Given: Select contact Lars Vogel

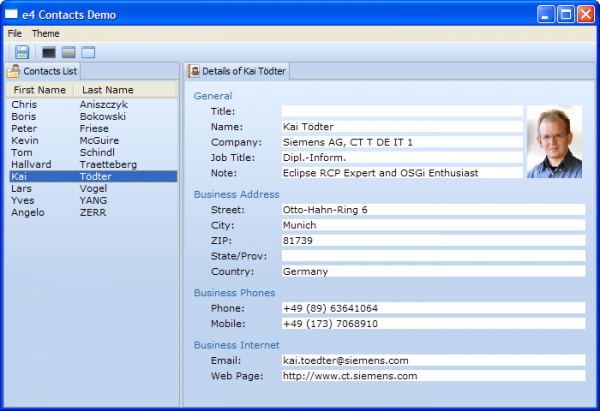Looking at the screenshot, I should [x=93, y=188].
